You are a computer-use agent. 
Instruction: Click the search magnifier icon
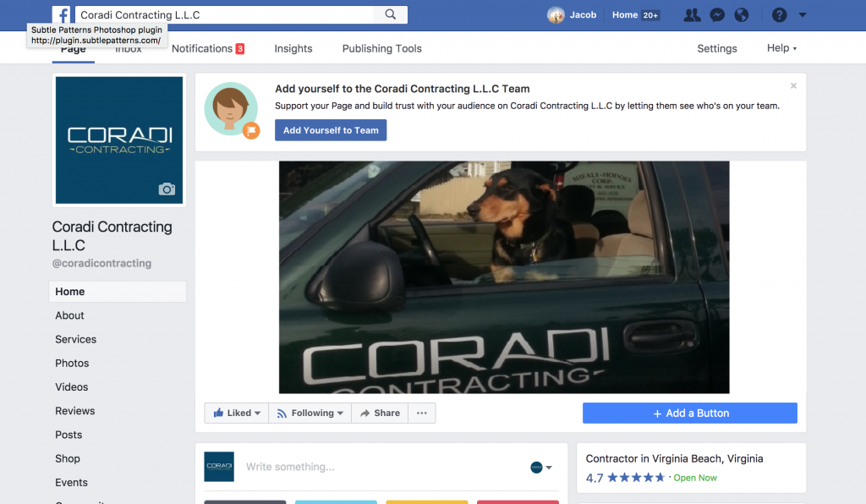[x=391, y=14]
